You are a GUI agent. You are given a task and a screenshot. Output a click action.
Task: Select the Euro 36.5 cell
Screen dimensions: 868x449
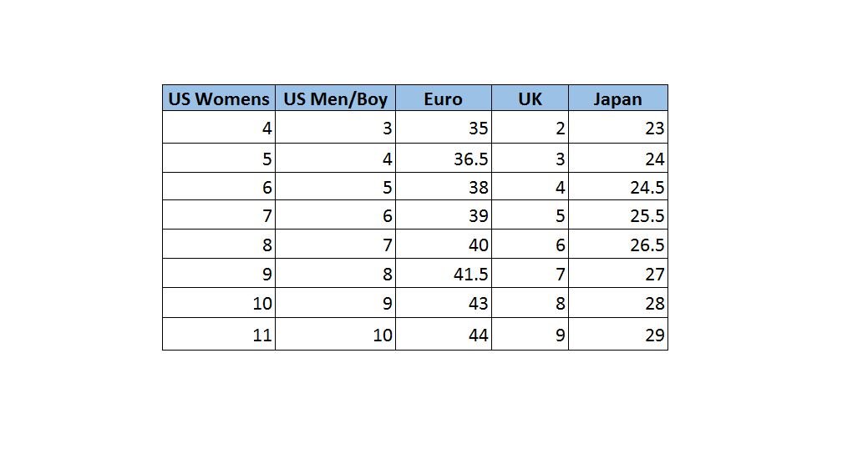[444, 159]
